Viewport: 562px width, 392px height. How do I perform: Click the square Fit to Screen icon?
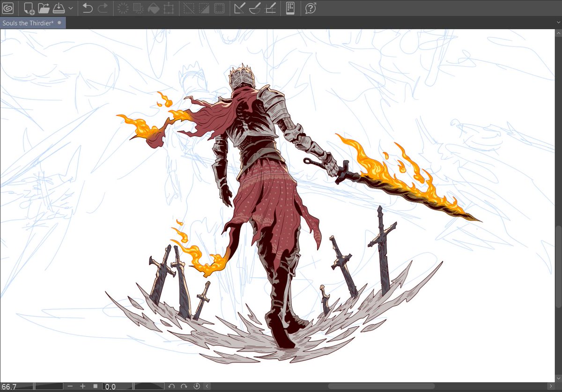click(95, 386)
